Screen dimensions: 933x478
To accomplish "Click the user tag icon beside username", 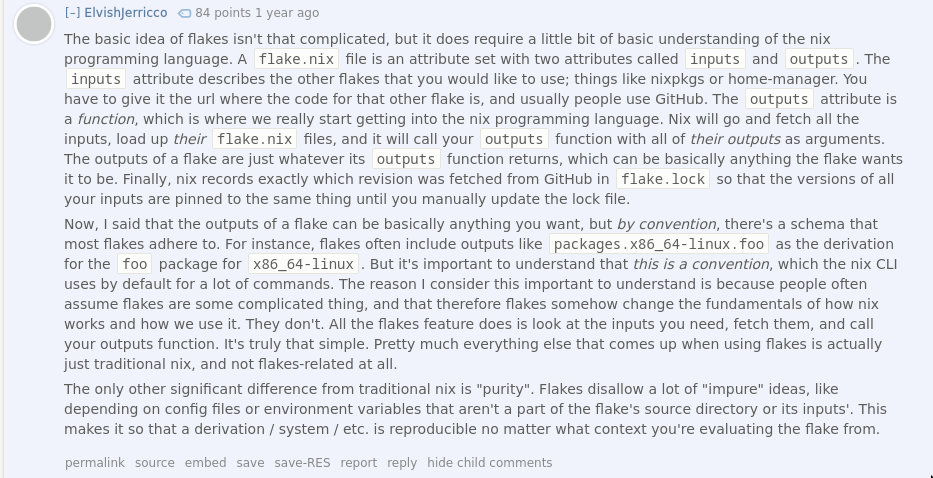I will point(184,13).
